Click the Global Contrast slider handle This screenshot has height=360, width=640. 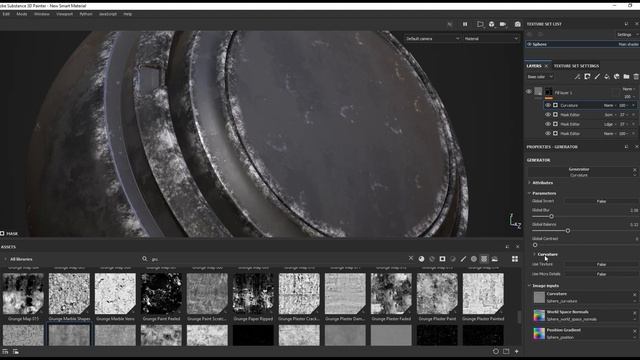pyautogui.click(x=535, y=245)
